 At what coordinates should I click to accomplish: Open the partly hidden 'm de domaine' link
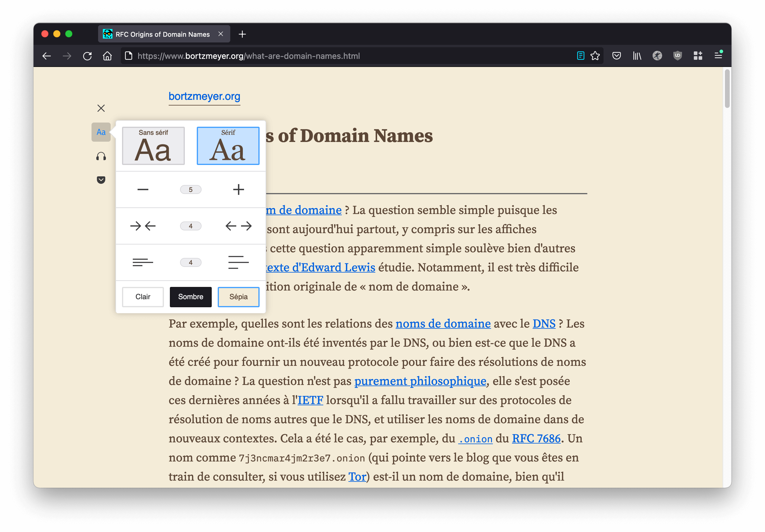coord(304,210)
